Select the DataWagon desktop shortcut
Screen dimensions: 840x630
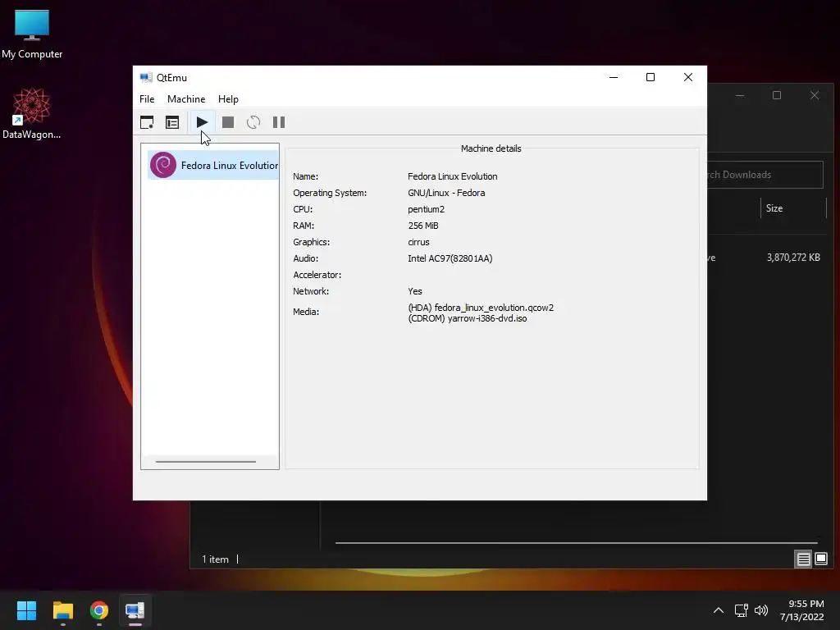click(32, 113)
